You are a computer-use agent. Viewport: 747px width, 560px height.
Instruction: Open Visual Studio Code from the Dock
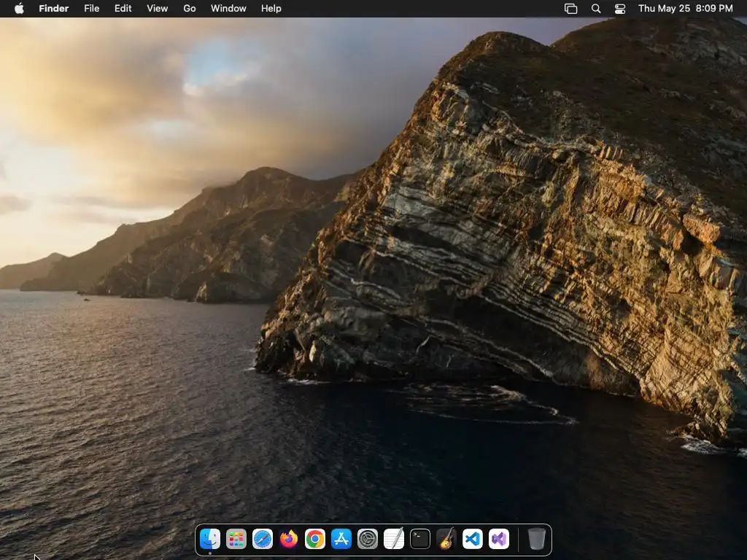tap(473, 539)
